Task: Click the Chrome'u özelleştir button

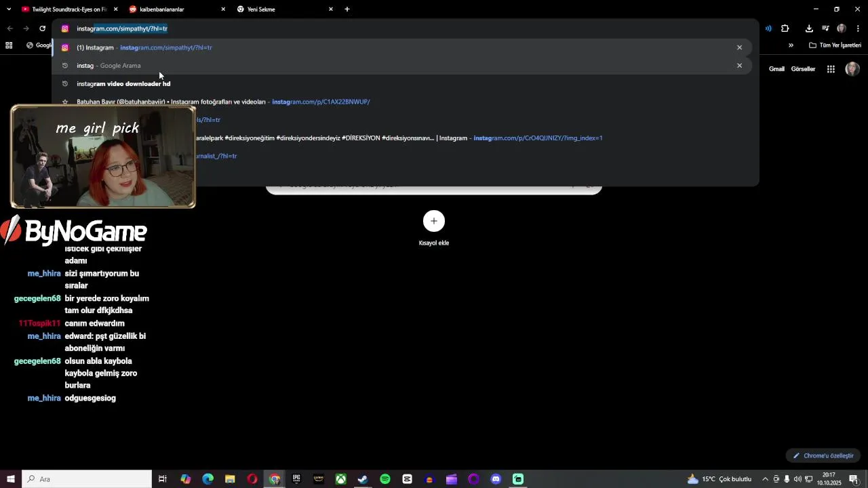Action: coord(823,455)
